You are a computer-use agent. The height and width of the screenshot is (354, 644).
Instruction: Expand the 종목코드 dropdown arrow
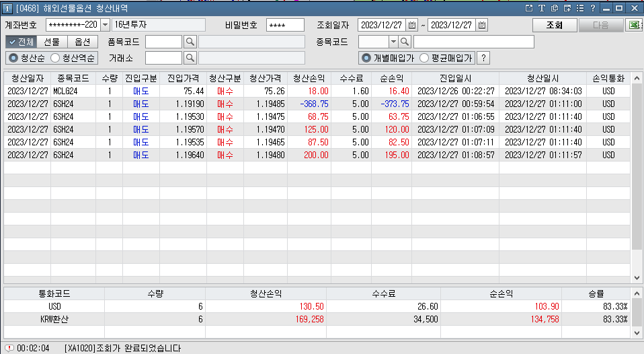point(393,42)
